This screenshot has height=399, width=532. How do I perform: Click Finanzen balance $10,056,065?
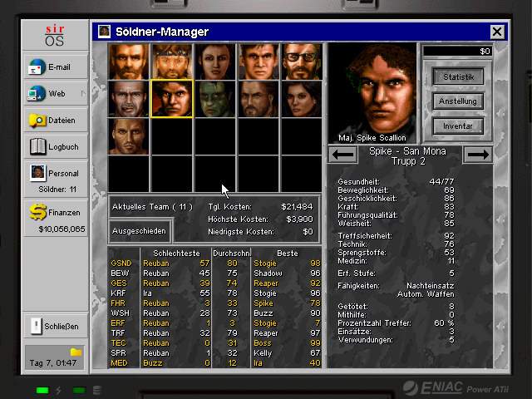(62, 229)
